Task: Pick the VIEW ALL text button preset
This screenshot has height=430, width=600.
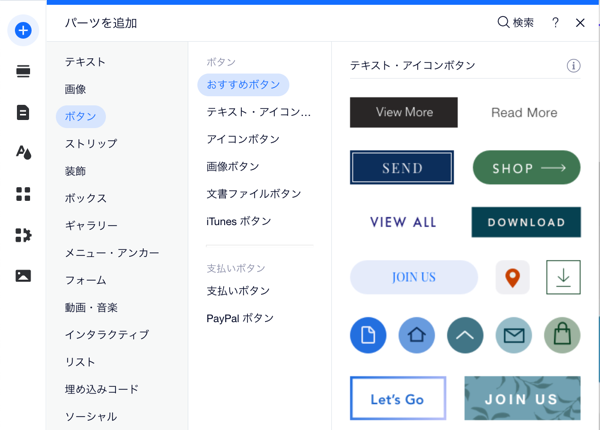Action: [403, 222]
